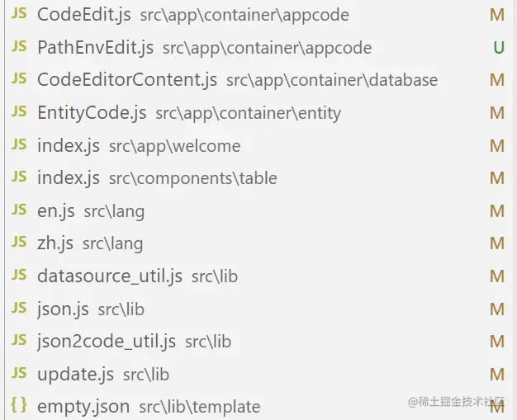This screenshot has width=517, height=420.
Task: Click the JS icon next to json2code_util.js
Action: tap(19, 340)
